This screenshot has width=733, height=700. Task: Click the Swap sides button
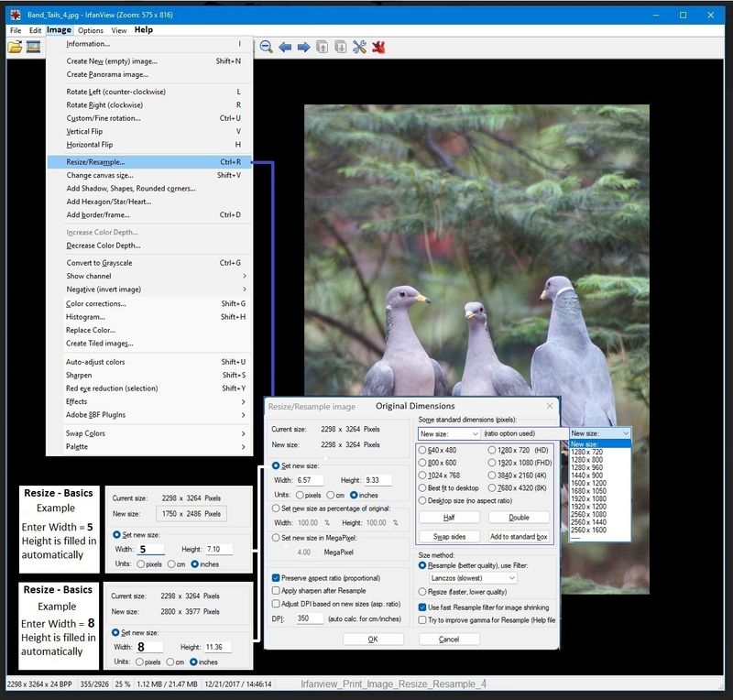449,536
